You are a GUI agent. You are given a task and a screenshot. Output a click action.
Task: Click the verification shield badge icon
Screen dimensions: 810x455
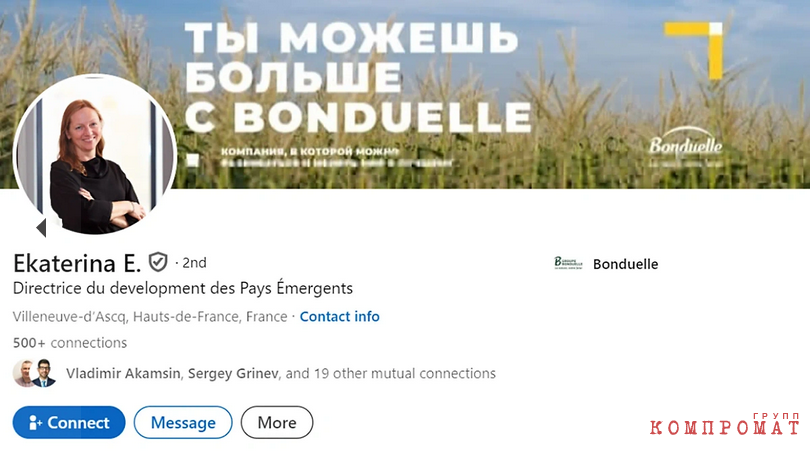click(x=158, y=262)
